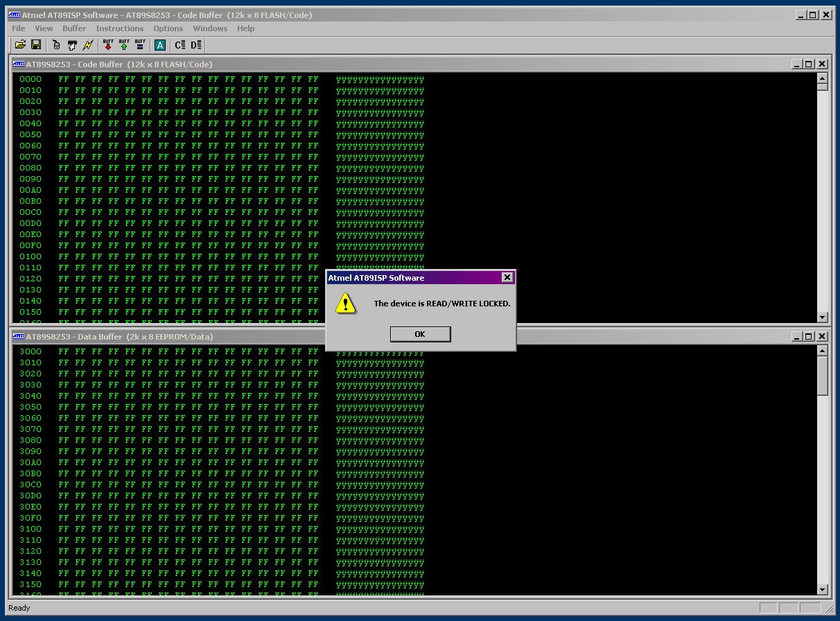Image resolution: width=840 pixels, height=621 pixels.
Task: Close the Atmel AT89ISP Software dialog
Action: 507,277
